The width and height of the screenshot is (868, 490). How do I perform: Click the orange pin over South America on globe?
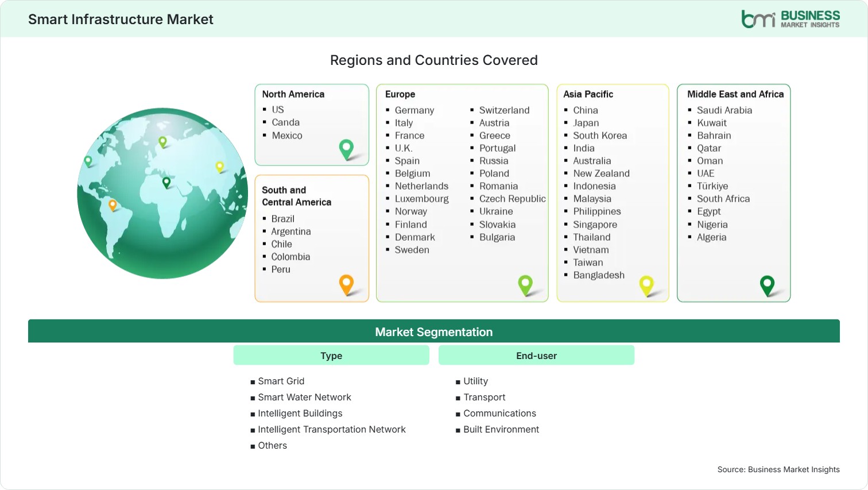[113, 205]
